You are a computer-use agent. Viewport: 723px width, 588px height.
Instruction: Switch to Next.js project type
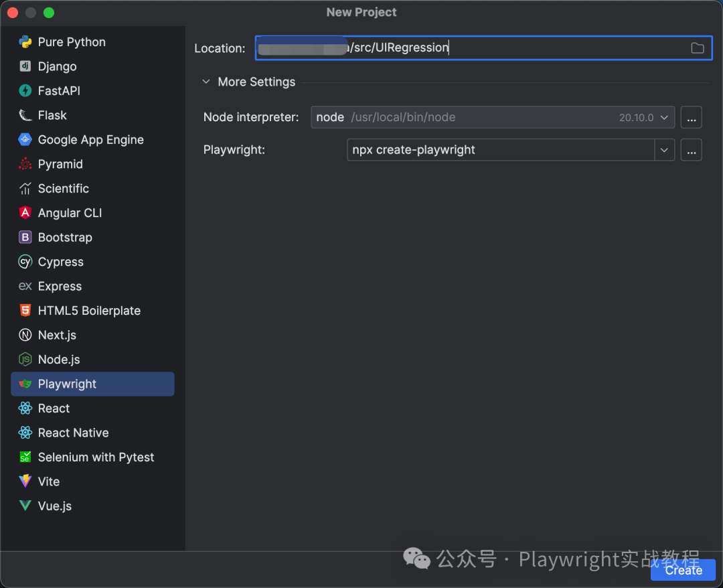tap(57, 335)
